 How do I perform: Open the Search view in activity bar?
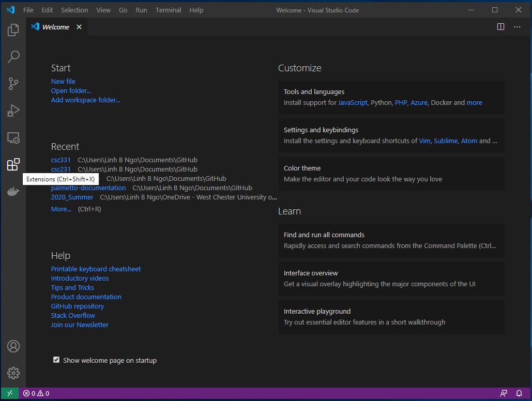pos(13,57)
